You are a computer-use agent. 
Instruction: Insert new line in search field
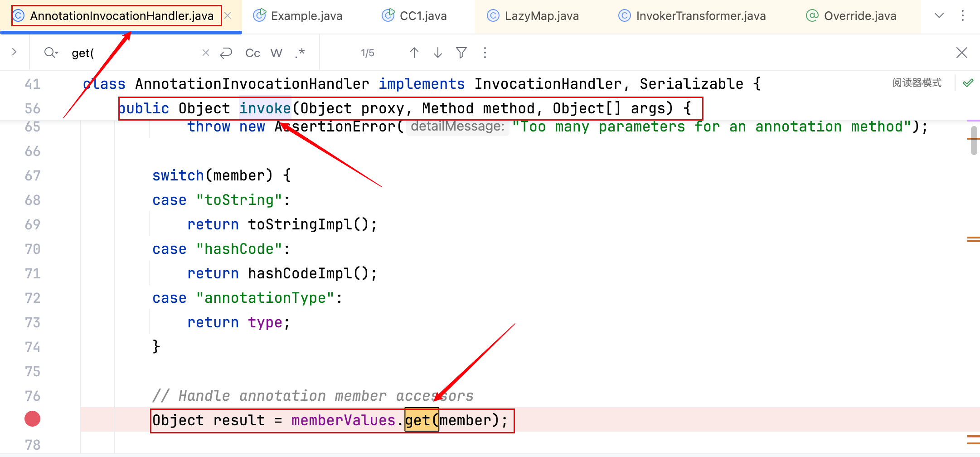click(226, 53)
